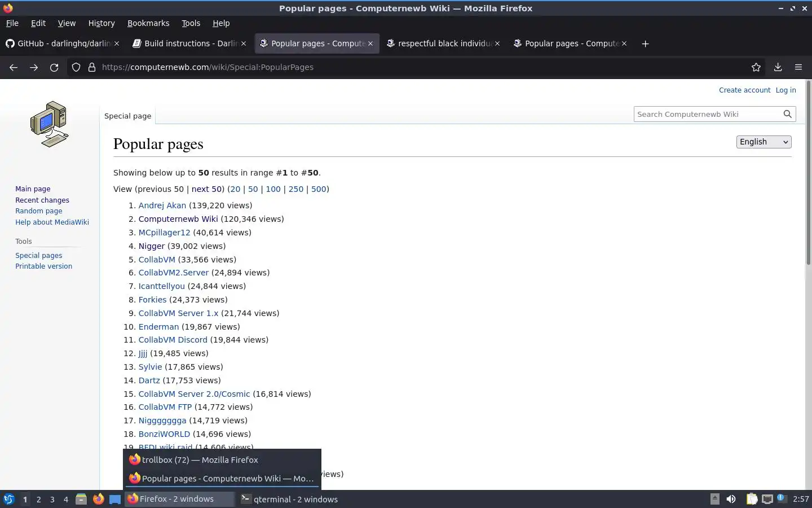Go back with the browser back arrow
This screenshot has width=812, height=508.
(x=14, y=67)
